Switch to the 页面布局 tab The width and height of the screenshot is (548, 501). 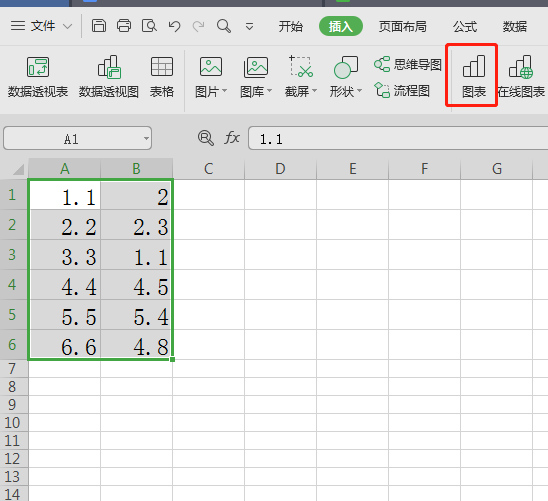point(403,27)
